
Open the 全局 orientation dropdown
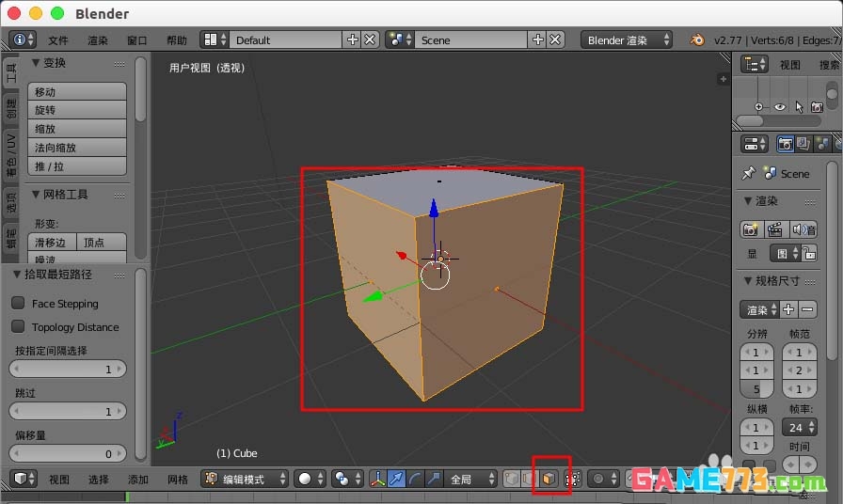click(x=470, y=479)
